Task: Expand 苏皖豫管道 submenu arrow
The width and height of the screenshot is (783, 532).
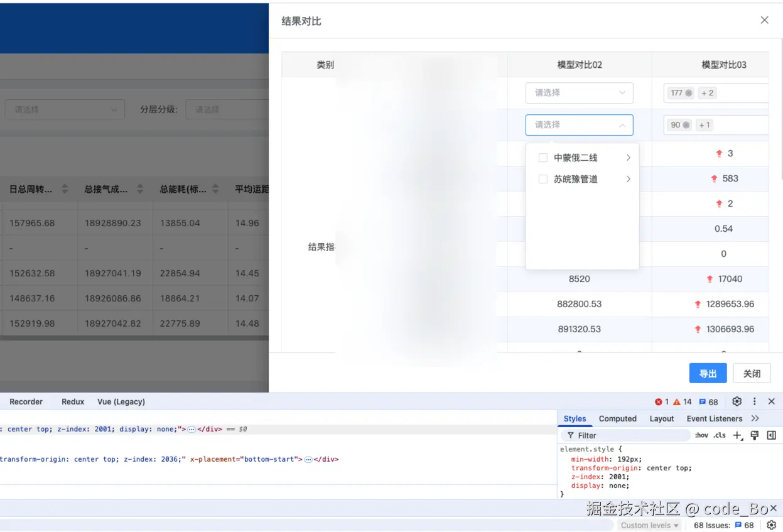Action: click(x=628, y=179)
